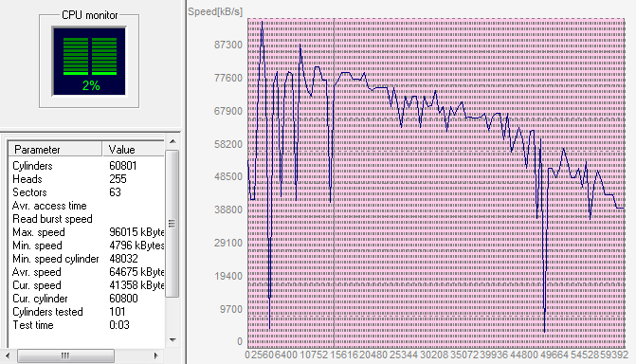Select the Cur. speed row
636x364 pixels.
click(87, 285)
